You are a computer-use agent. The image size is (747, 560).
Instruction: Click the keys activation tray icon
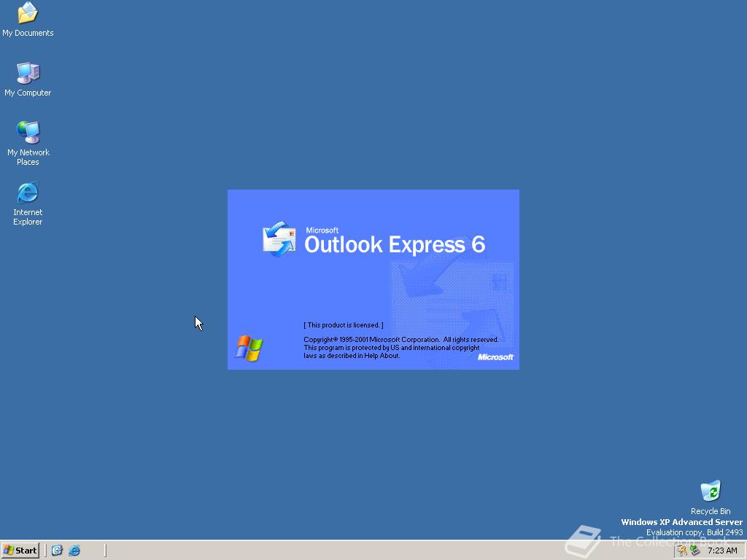click(x=682, y=551)
